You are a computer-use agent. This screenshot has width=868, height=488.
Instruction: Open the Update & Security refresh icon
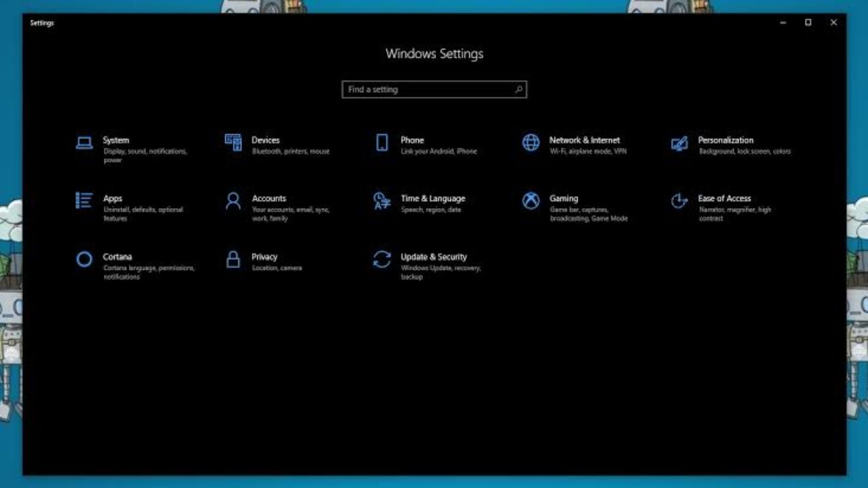tap(382, 259)
